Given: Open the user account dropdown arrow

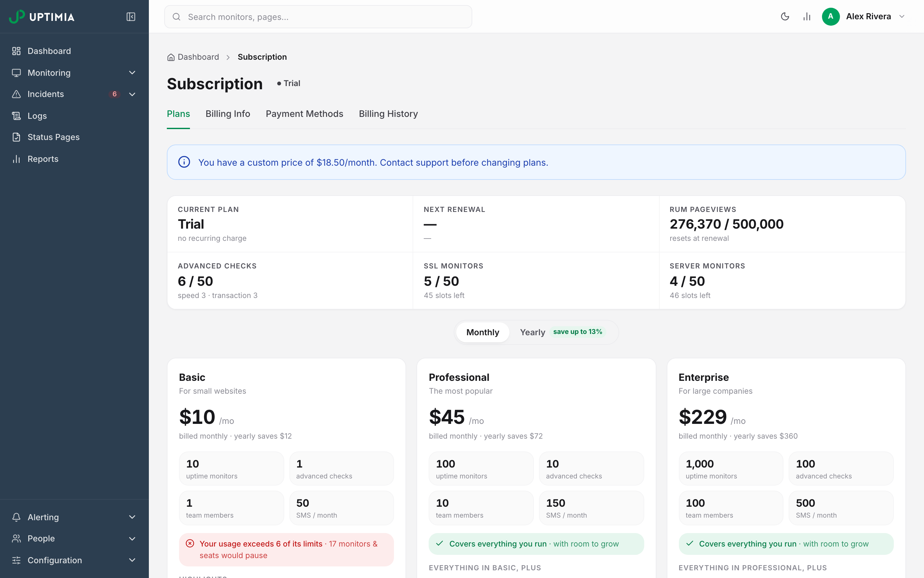Looking at the screenshot, I should point(902,16).
